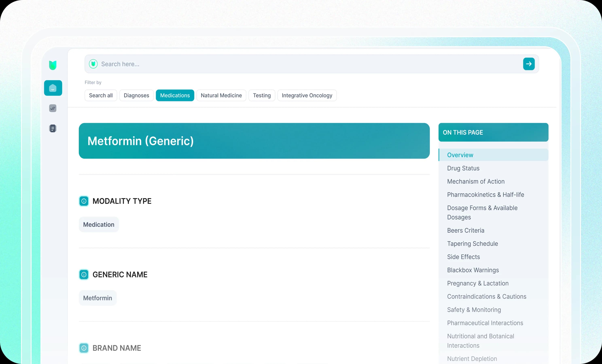Click the shield icon in search bar

[93, 64]
